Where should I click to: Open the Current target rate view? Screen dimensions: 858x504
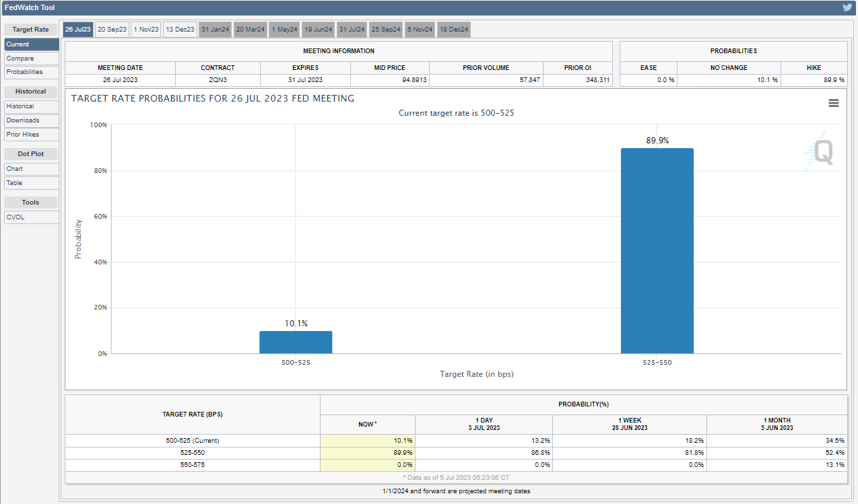click(x=32, y=44)
